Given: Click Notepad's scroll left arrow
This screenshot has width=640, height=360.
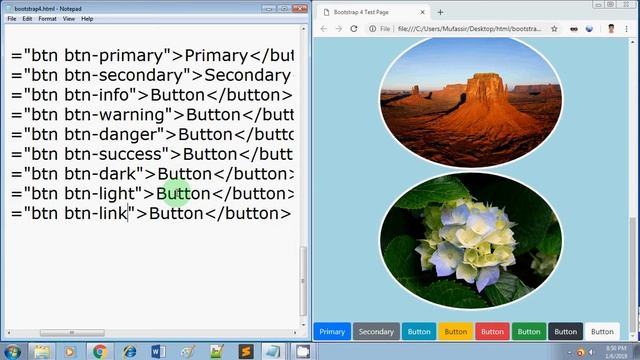Looking at the screenshot, I should [x=9, y=333].
